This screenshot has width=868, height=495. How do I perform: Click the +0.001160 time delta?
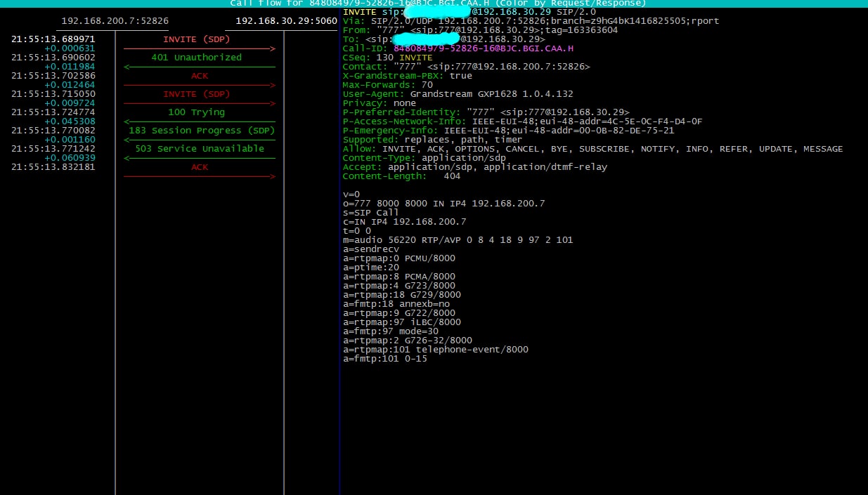point(70,140)
